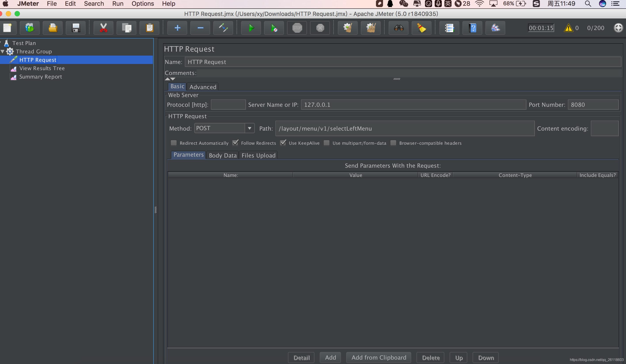The image size is (626, 364).
Task: Click the New test plan icon
Action: 7,28
